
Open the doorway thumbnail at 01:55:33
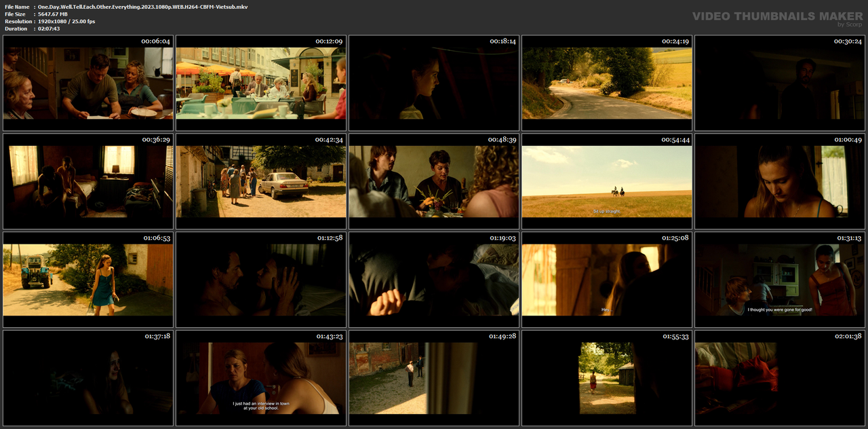607,378
